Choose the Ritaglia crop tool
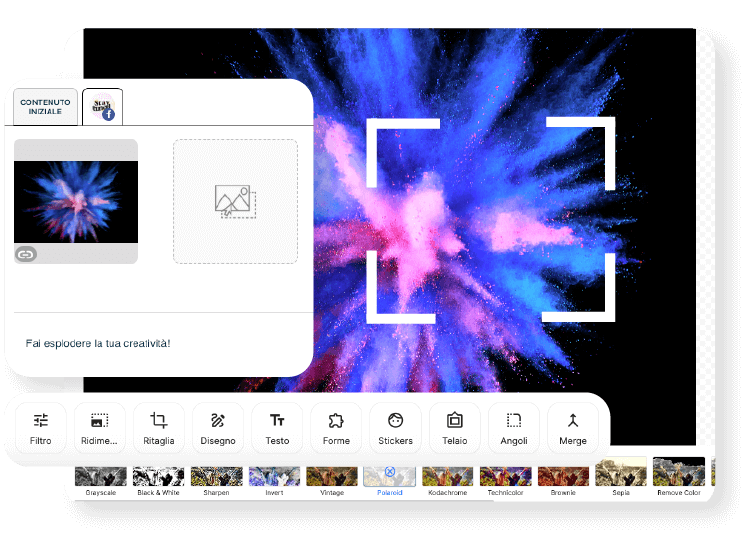Screen dimensions: 744x545 point(158,429)
